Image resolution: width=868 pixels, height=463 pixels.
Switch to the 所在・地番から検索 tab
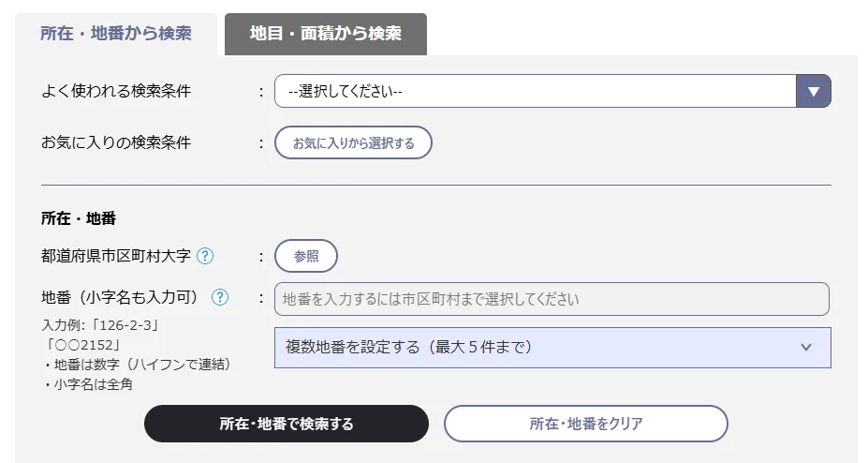(x=115, y=34)
